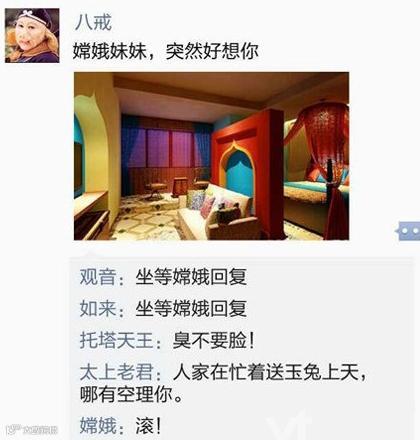
Task: Open commenter 观音's profile name
Action: (x=98, y=277)
